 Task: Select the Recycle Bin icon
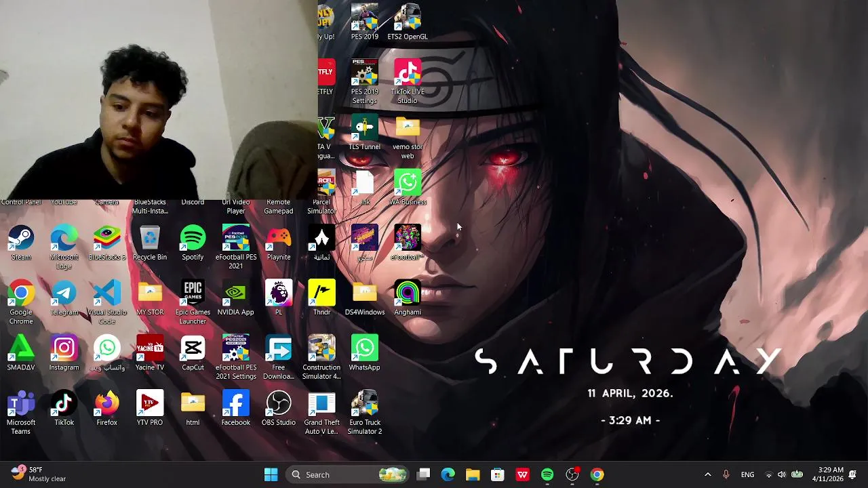pyautogui.click(x=150, y=244)
